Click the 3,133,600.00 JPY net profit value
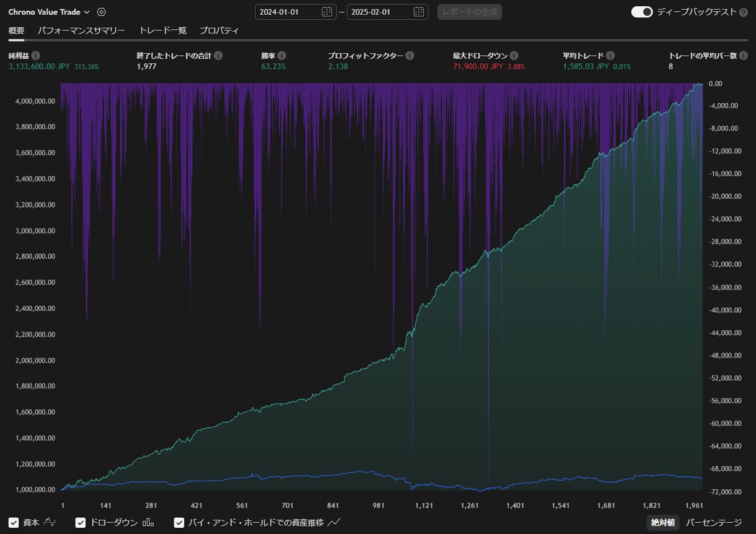The width and height of the screenshot is (756, 534). 39,66
